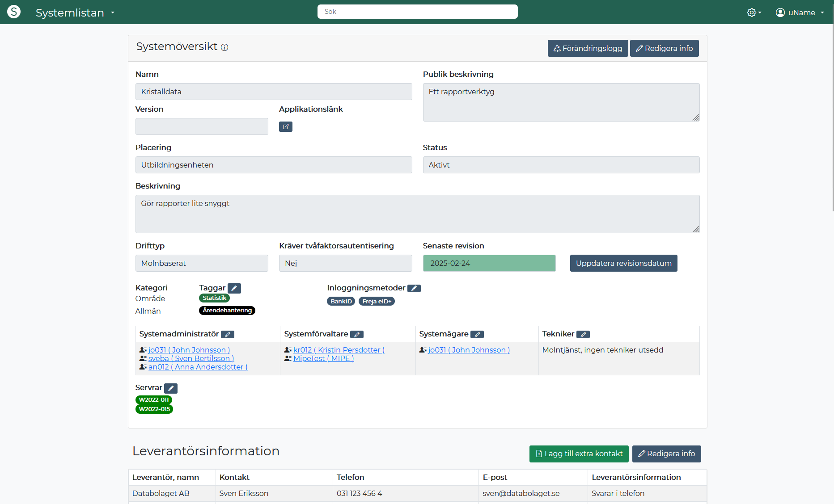Click the empty Version field

click(202, 126)
